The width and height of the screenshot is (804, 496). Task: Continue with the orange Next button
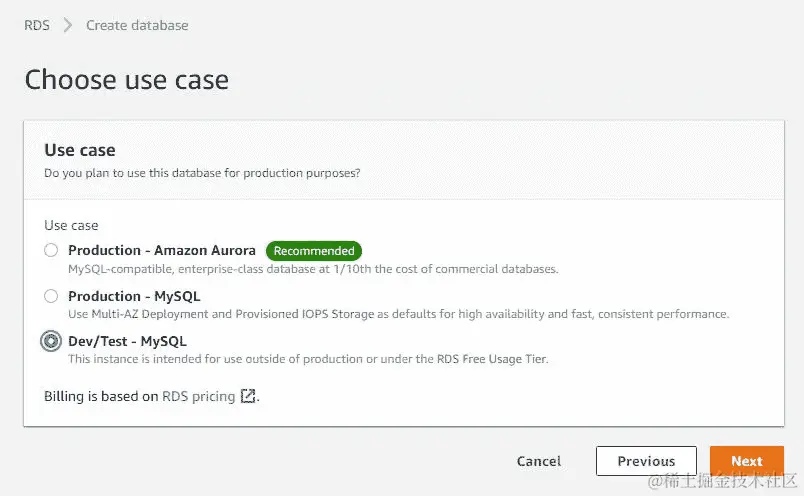click(x=746, y=461)
